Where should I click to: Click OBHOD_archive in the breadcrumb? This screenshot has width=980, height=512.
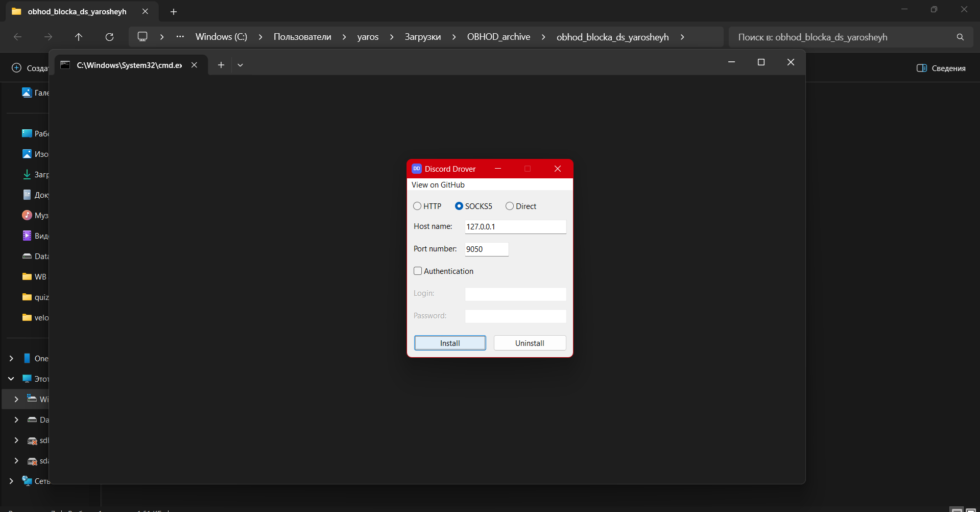[498, 37]
